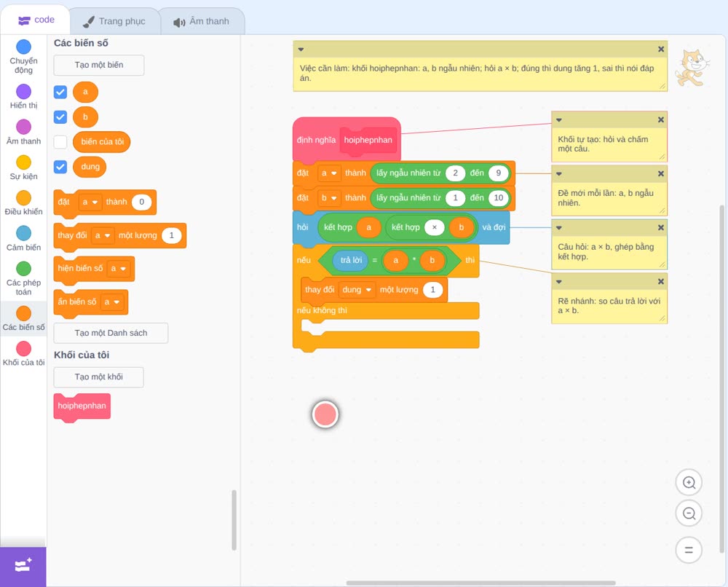Image resolution: width=728 pixels, height=587 pixels.
Task: Open the Khối của tôi category
Action: coord(24,354)
